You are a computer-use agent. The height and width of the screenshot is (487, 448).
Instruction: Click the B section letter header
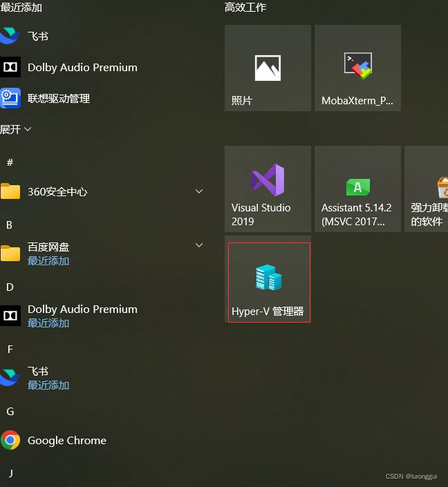coord(9,225)
